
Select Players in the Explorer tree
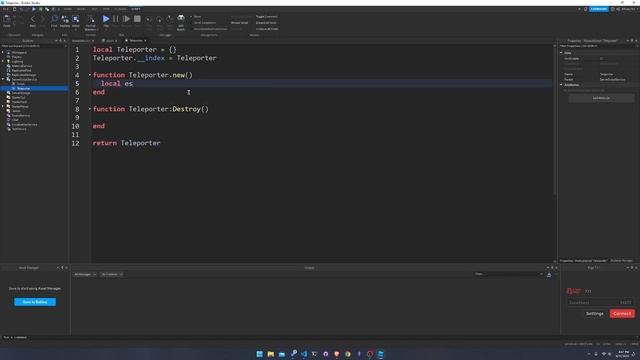[17, 57]
